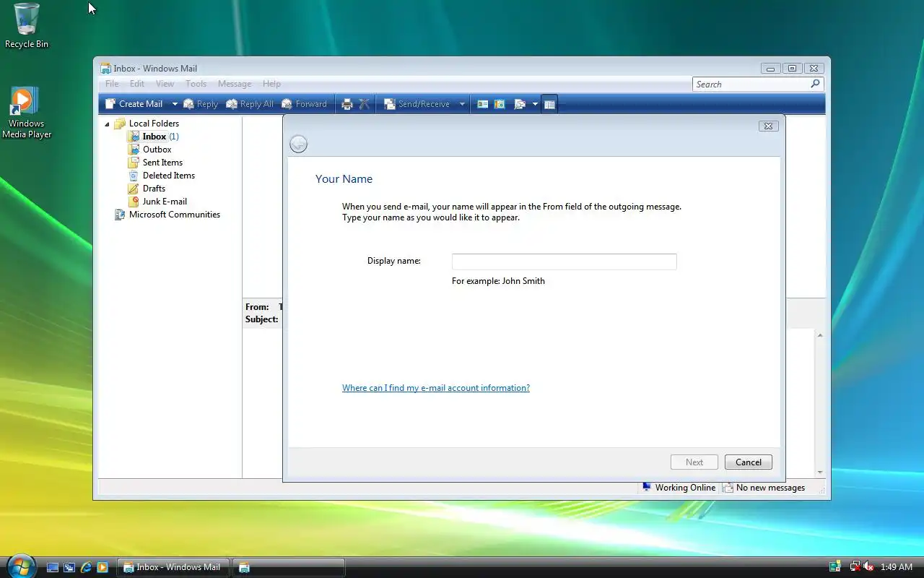Open the 'Where can I find my e-mail account information?' link
Viewport: 924px width, 578px height.
pyautogui.click(x=436, y=388)
